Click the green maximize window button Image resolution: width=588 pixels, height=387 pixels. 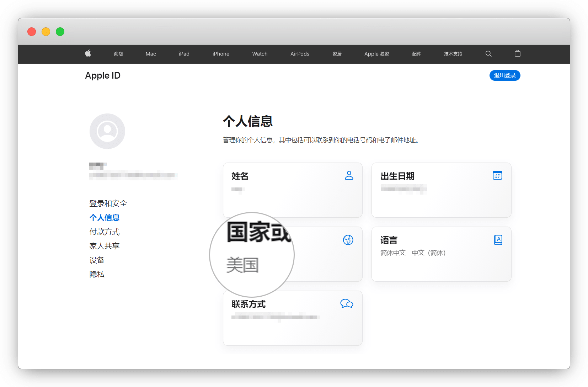pos(60,32)
